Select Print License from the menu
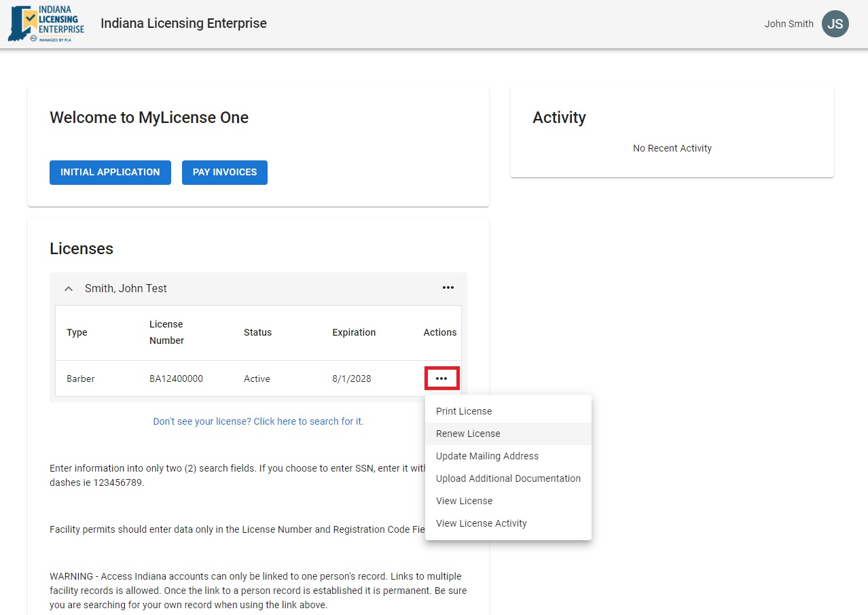Image resolution: width=868 pixels, height=615 pixels. point(464,411)
